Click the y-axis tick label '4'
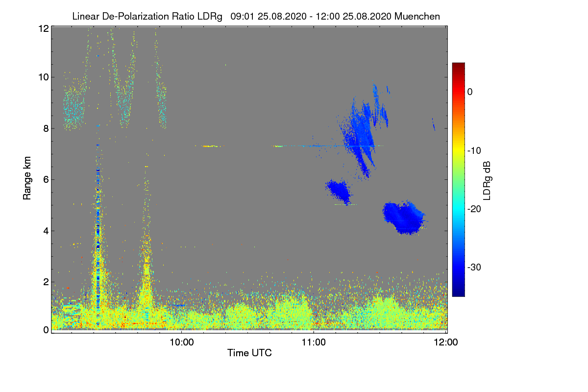The width and height of the screenshot is (588, 392). point(46,231)
